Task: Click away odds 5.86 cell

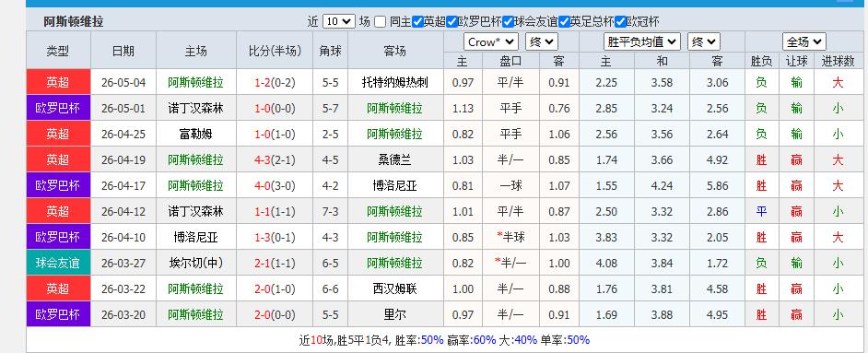Action: click(718, 186)
